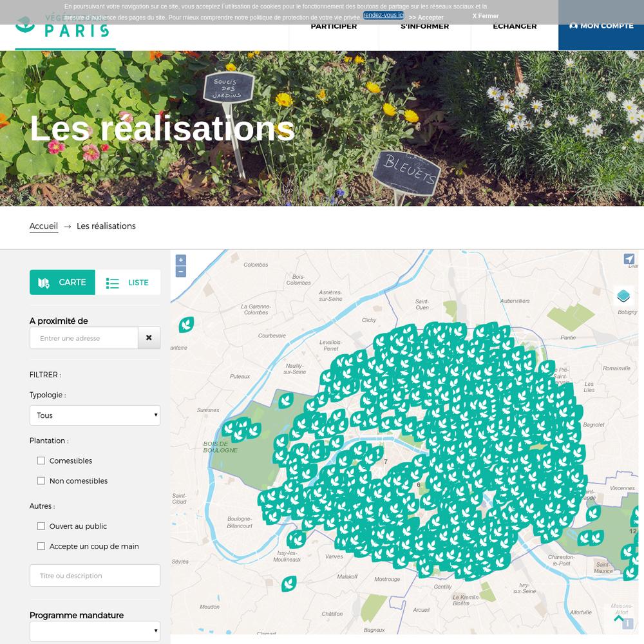Screen dimensions: 644x644
Task: Close the cookie banner with X Fermer
Action: click(486, 15)
